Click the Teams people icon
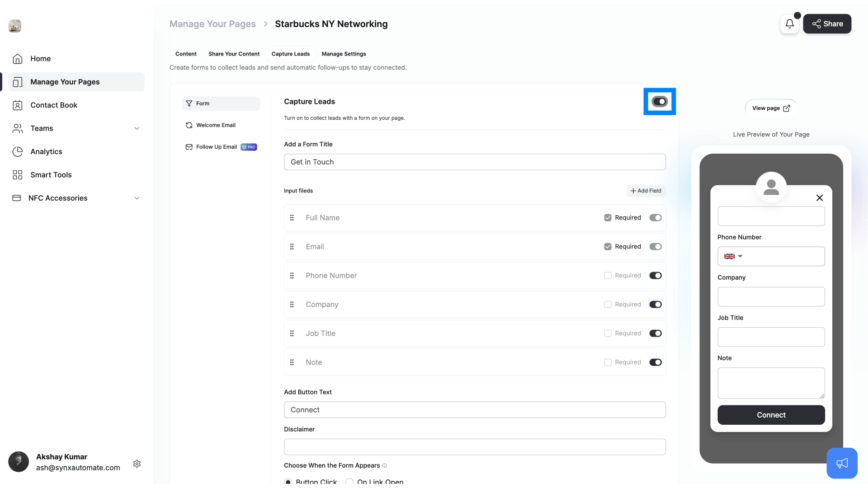 pyautogui.click(x=18, y=129)
